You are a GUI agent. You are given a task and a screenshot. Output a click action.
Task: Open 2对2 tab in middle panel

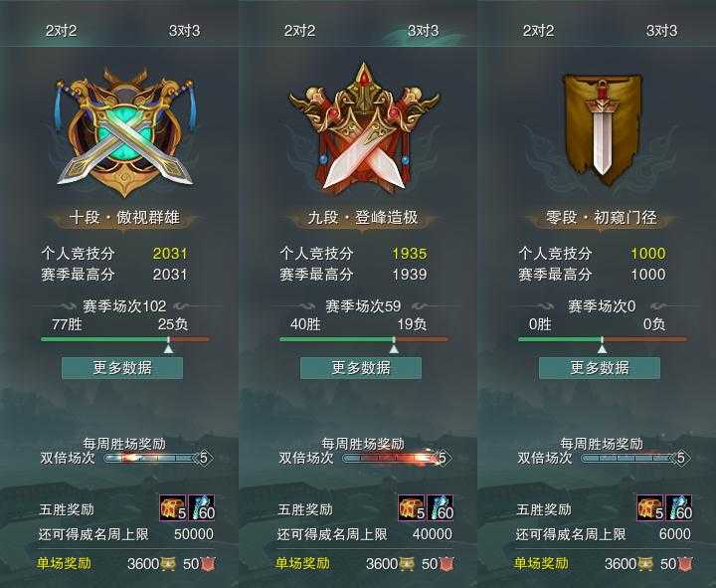[300, 31]
